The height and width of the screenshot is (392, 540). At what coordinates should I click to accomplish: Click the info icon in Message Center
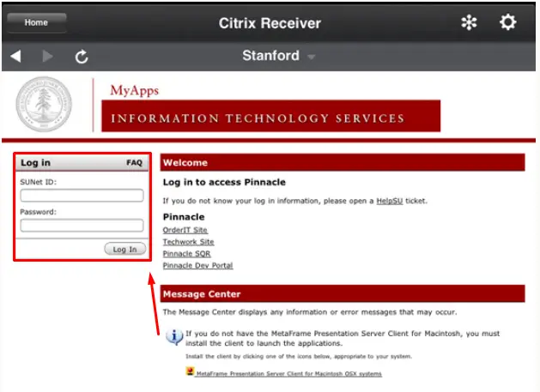(174, 336)
